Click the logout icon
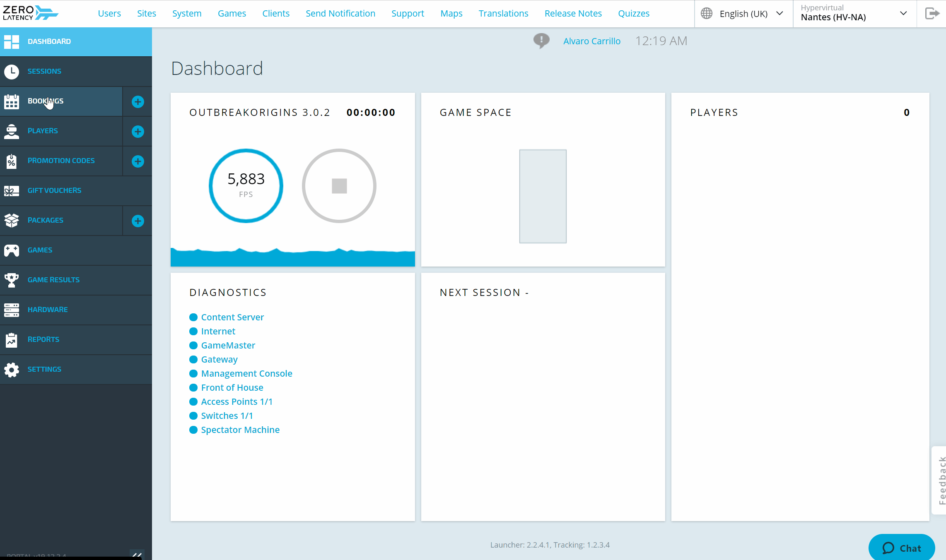Screen dimensions: 946x560 932,14
